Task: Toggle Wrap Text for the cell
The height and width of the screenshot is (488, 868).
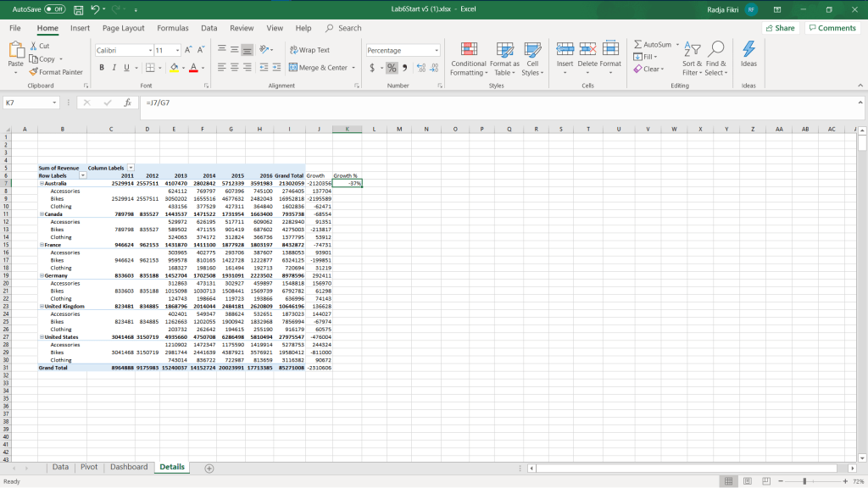Action: pos(309,50)
